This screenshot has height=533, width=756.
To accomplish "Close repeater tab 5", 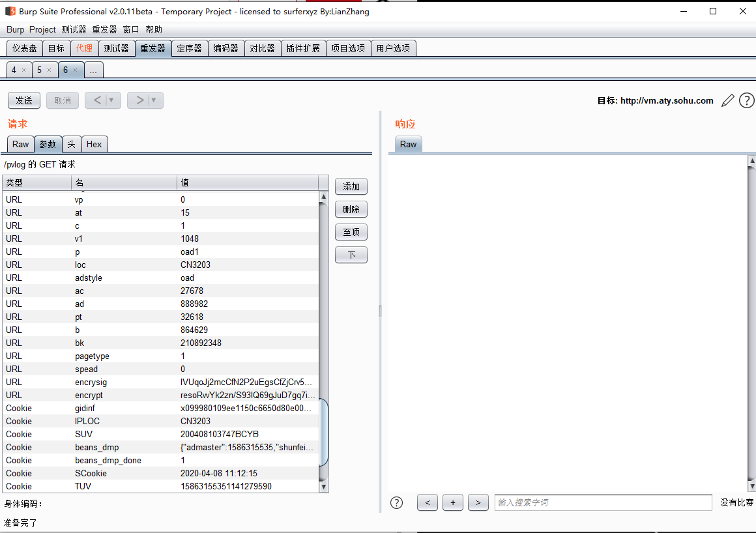I will pyautogui.click(x=49, y=70).
